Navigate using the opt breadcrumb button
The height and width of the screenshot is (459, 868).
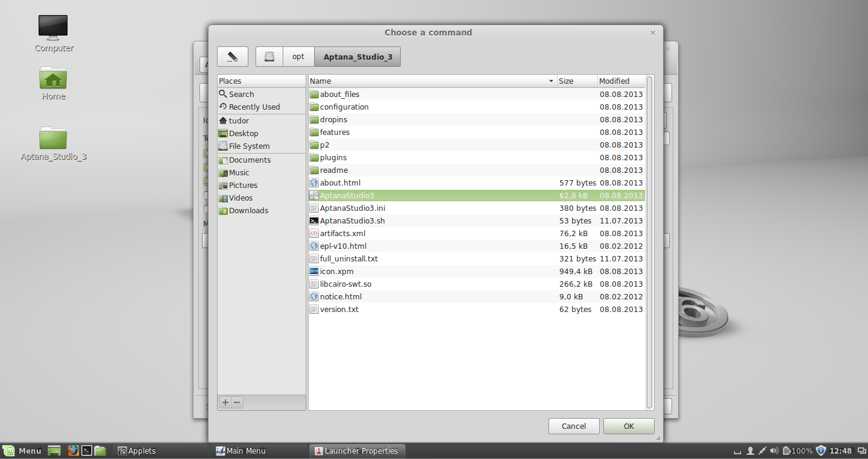tap(298, 56)
